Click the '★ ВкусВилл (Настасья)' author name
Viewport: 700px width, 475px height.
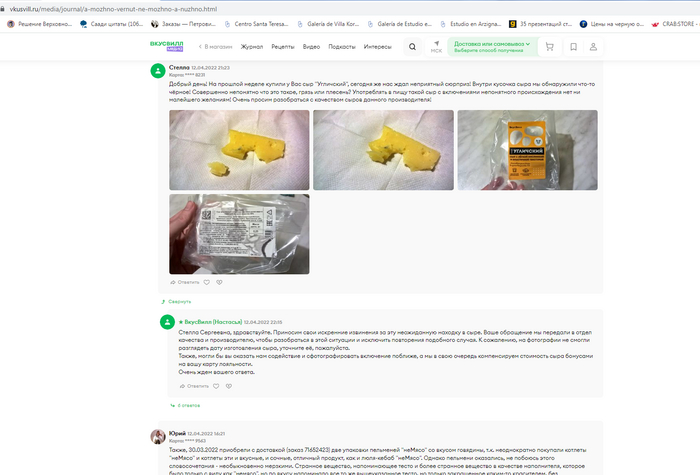210,322
